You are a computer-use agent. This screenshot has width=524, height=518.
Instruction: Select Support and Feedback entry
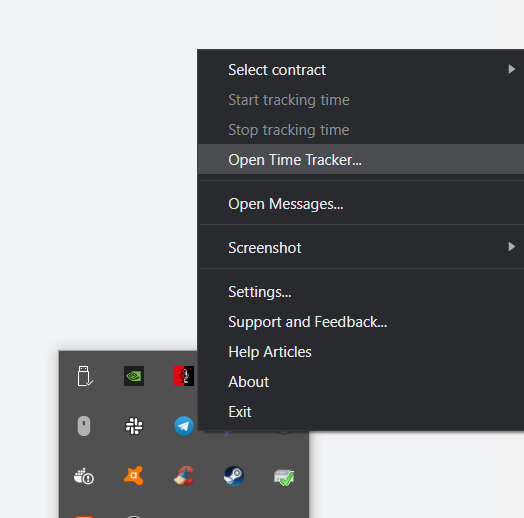pyautogui.click(x=361, y=322)
